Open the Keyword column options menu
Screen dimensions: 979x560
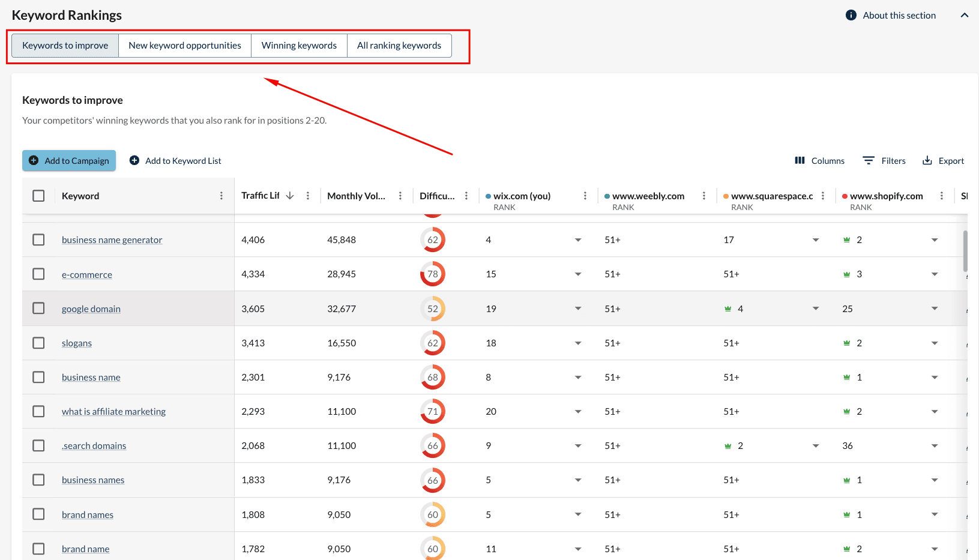(x=221, y=196)
